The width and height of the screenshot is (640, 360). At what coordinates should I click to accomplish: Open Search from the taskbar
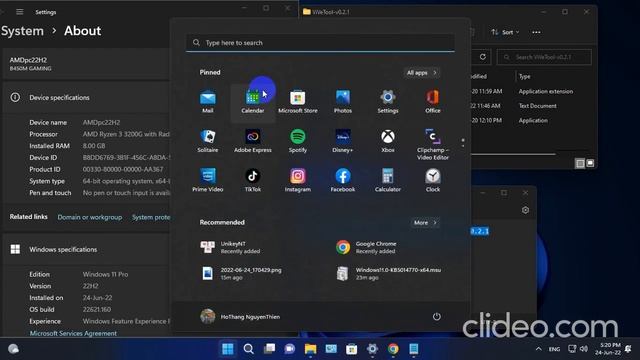(248, 349)
